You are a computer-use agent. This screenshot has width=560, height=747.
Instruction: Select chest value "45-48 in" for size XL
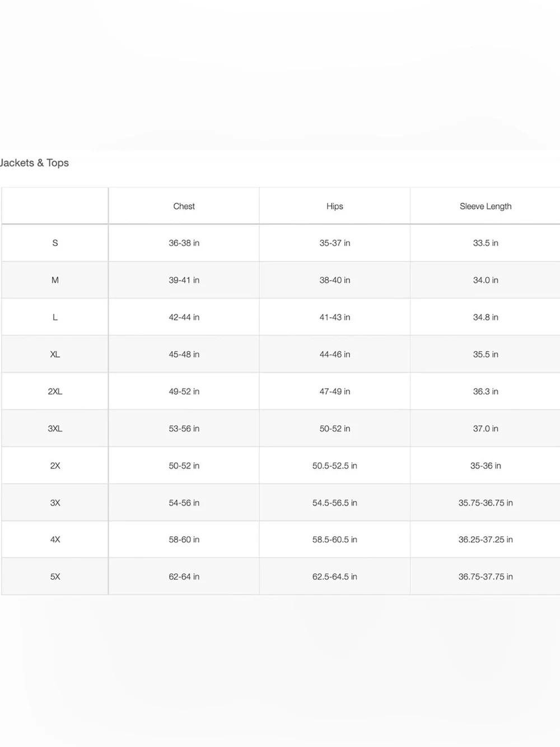click(184, 354)
